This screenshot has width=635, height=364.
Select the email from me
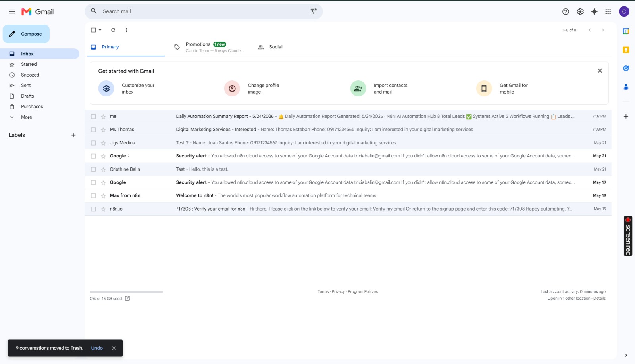point(93,117)
